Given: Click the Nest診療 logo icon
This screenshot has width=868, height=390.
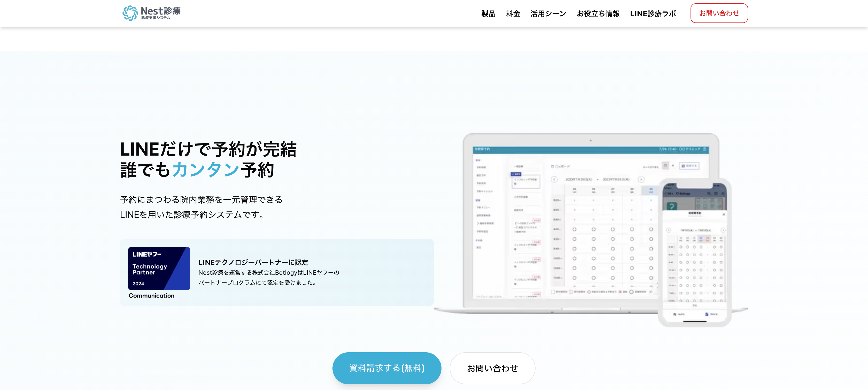Looking at the screenshot, I should 130,12.
